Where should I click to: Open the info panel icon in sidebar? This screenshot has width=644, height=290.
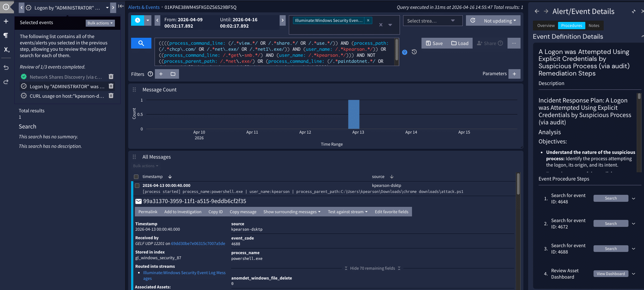6,7
